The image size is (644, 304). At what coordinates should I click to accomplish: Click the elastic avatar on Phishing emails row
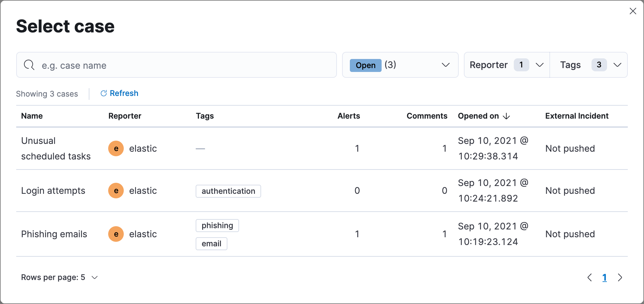116,234
